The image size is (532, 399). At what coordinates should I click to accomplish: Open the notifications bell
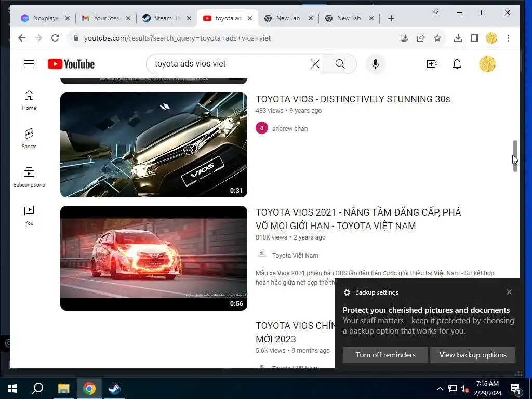457,64
